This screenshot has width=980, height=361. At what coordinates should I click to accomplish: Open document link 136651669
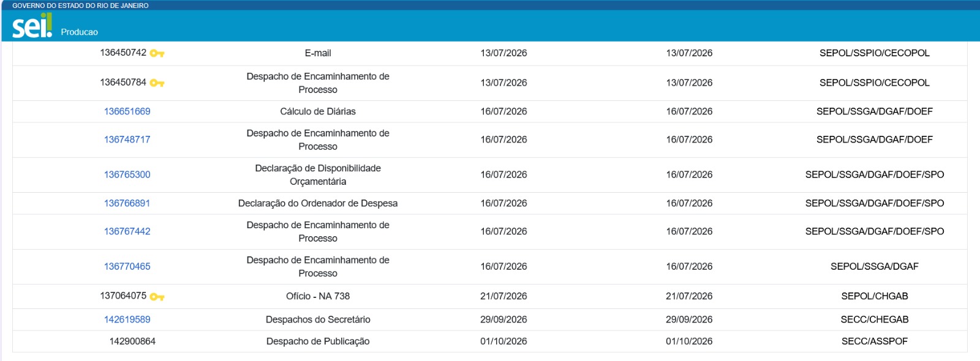click(127, 111)
